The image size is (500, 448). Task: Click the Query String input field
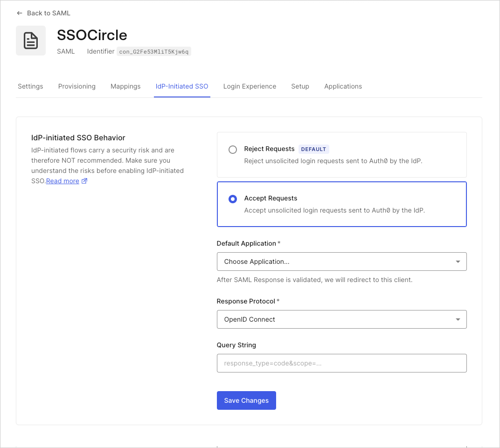point(342,363)
